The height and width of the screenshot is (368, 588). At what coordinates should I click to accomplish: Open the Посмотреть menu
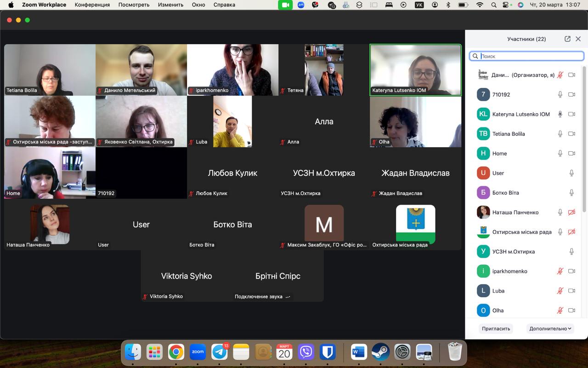(134, 5)
